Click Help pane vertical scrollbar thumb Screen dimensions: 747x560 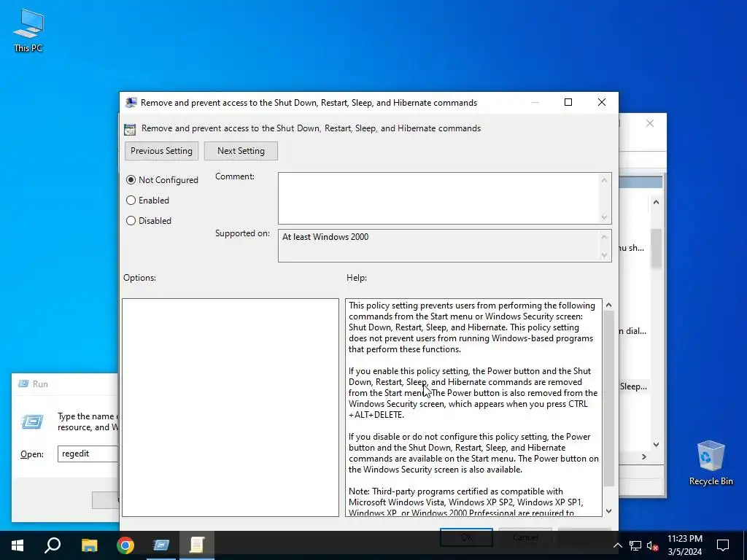tap(608, 398)
